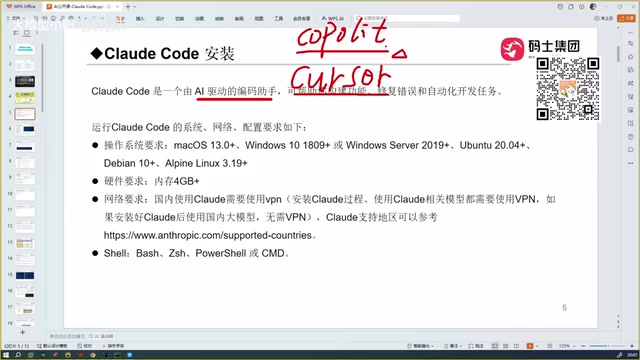This screenshot has height=360, width=640.
Task: Open the 工具 (Tools) ribbon tab
Action: (278, 19)
